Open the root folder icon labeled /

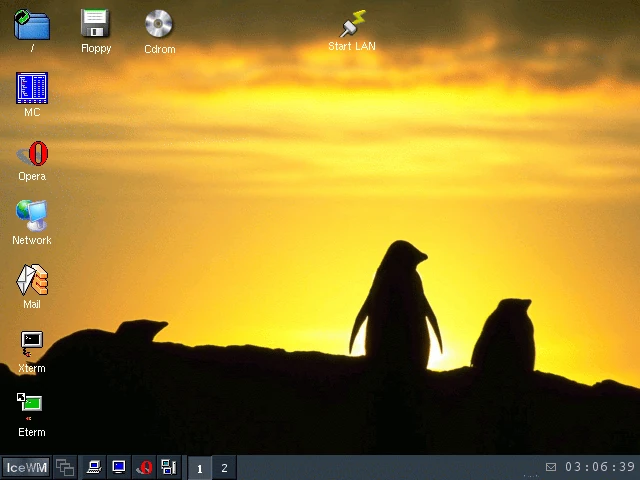[x=32, y=26]
